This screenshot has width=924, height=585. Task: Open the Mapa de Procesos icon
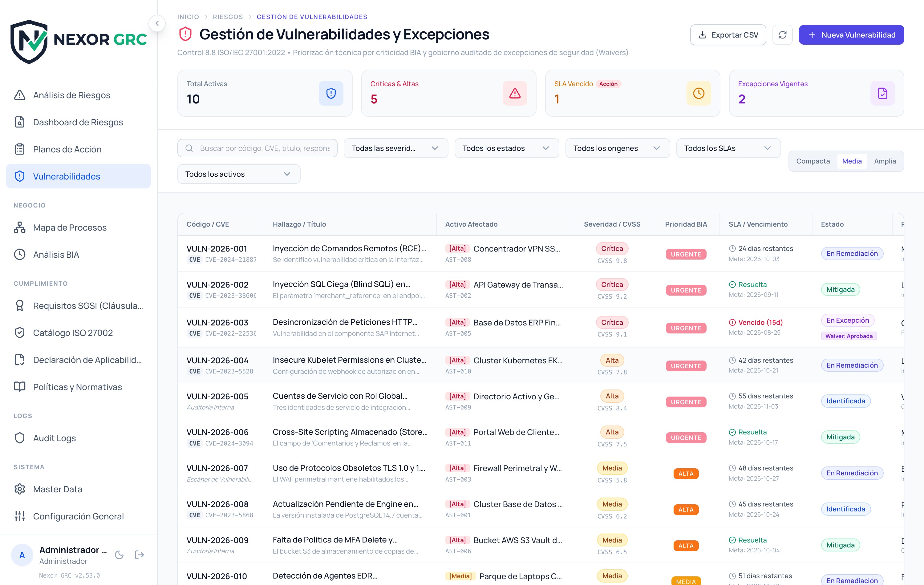[x=20, y=228]
